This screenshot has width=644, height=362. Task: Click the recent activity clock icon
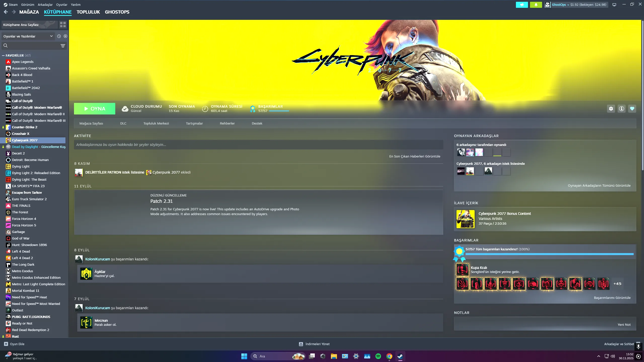click(x=59, y=36)
